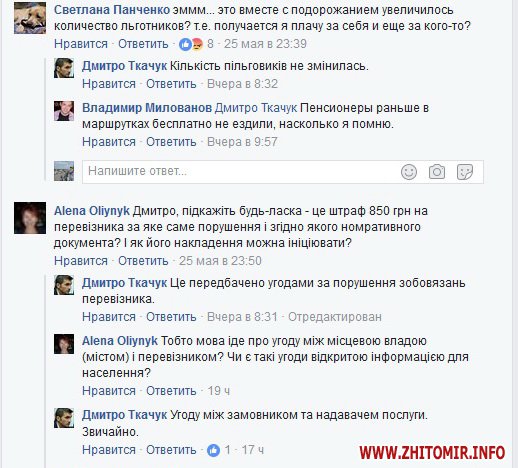Reply to Alena Oliynyk's '19 ч' comment
The width and height of the screenshot is (518, 468).
(171, 391)
